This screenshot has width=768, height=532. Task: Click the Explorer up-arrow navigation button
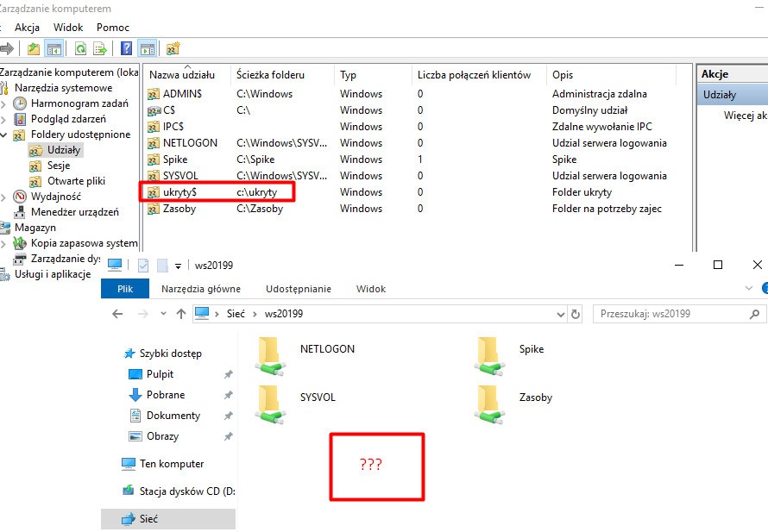pyautogui.click(x=181, y=314)
